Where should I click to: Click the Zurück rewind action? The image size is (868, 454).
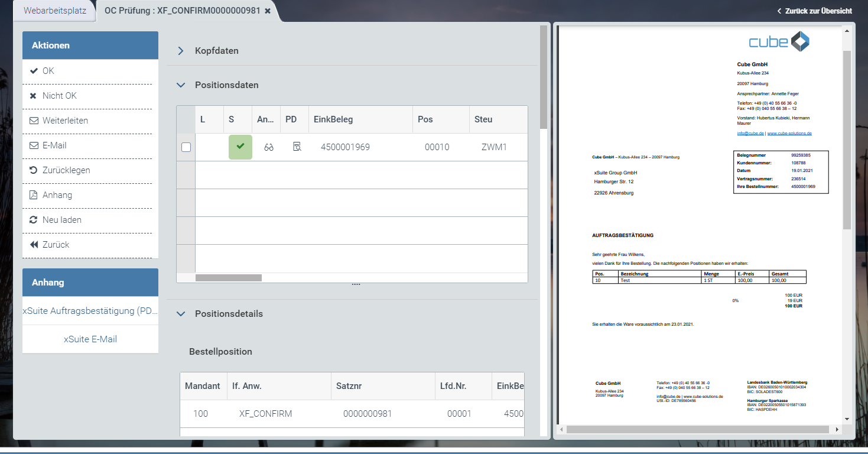[x=56, y=245]
